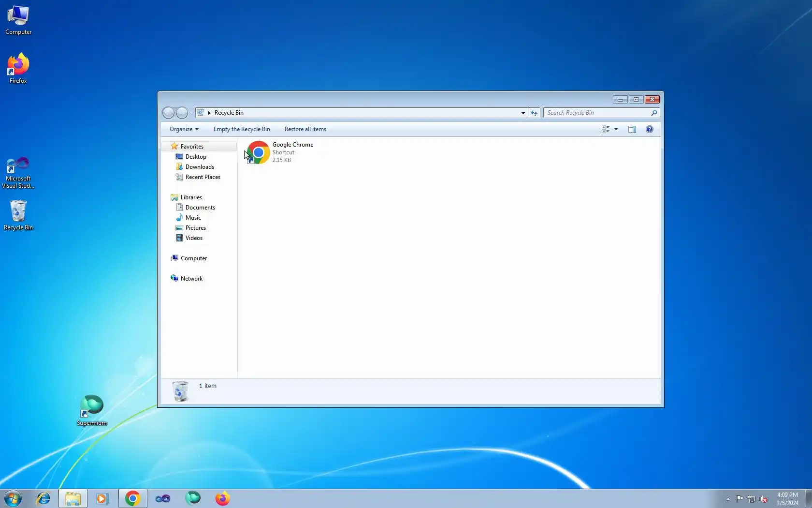The width and height of the screenshot is (812, 508).
Task: Show hidden tray icons arrow
Action: click(x=728, y=499)
